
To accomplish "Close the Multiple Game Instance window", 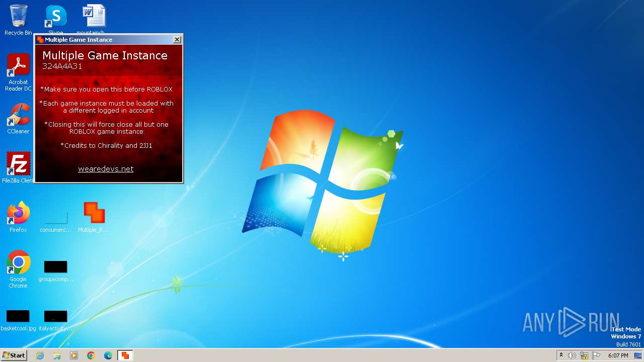I will (x=177, y=40).
